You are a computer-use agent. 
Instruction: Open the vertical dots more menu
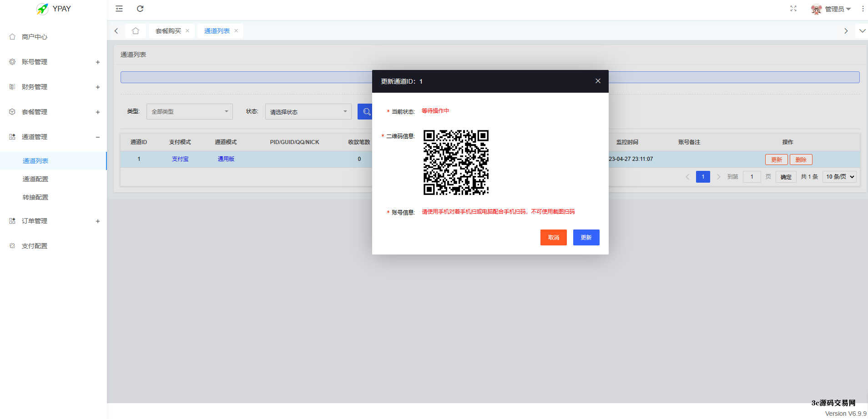pyautogui.click(x=863, y=9)
